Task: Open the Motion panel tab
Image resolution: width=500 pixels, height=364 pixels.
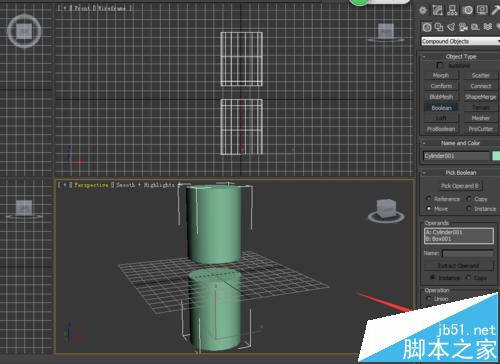Action: 467,10
